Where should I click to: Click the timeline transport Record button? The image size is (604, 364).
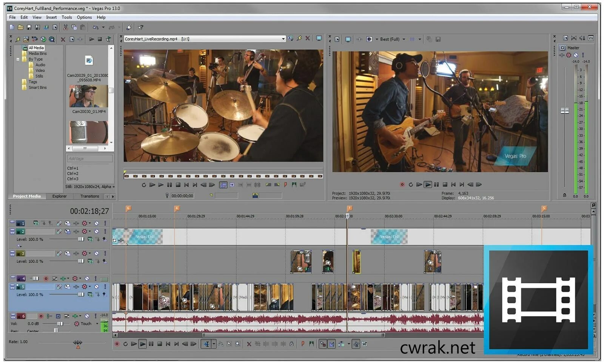(x=117, y=344)
